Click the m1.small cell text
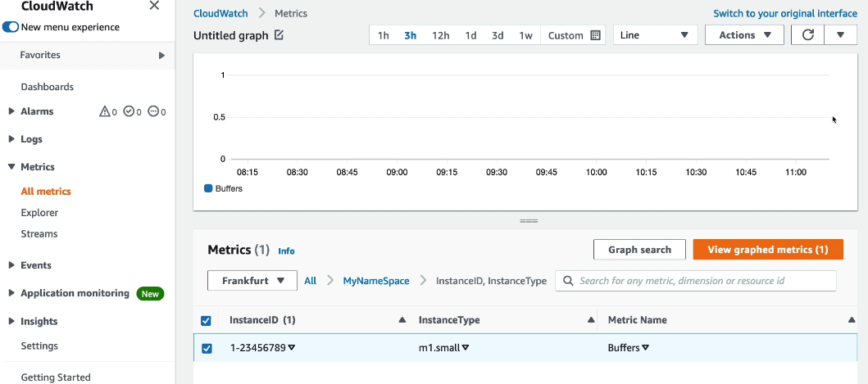Viewport: 868px width, 384px height. (x=439, y=348)
